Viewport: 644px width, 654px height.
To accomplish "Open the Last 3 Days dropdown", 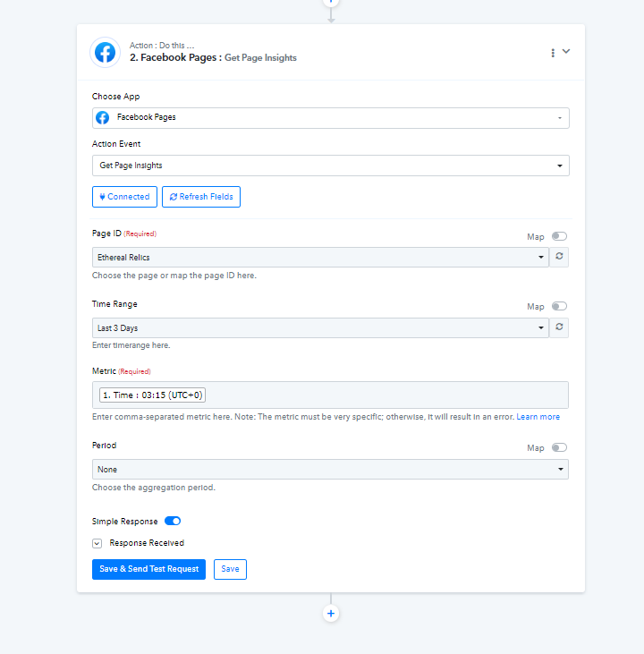I will [320, 327].
